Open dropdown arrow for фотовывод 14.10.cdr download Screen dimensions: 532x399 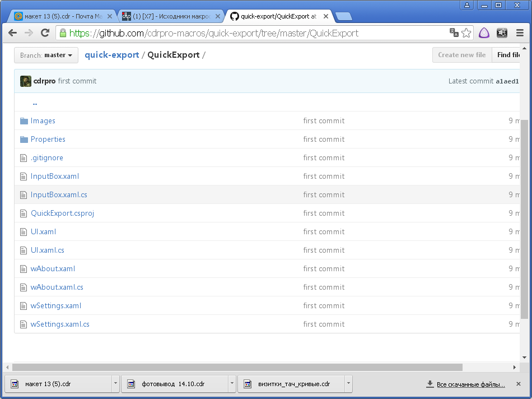(232, 383)
